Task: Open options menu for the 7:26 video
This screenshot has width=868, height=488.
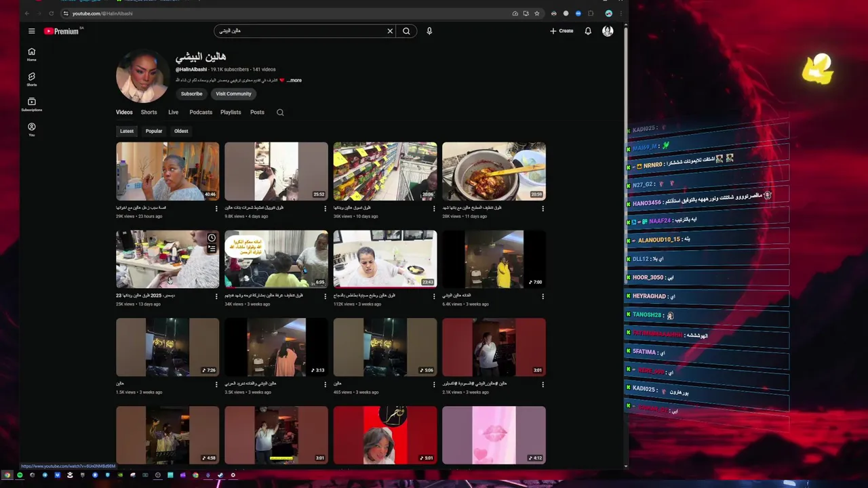Action: 216,384
